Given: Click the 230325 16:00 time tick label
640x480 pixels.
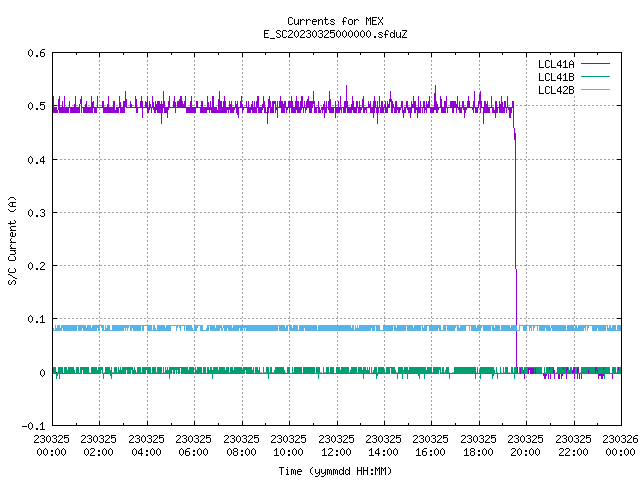Looking at the screenshot, I should coord(431,446).
